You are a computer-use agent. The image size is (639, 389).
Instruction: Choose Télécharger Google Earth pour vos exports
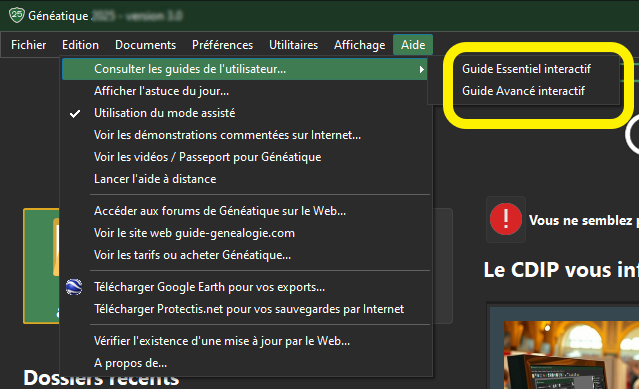[x=245, y=287]
